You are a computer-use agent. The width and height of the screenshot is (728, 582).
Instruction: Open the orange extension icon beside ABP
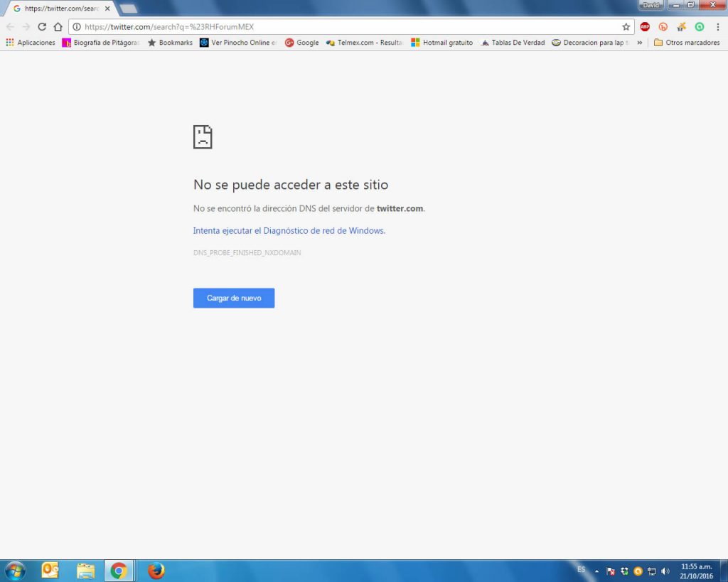(x=663, y=27)
